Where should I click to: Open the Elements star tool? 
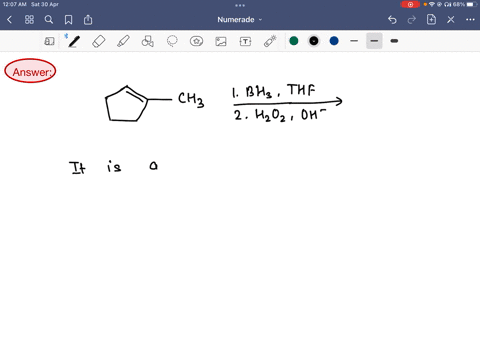(x=196, y=41)
